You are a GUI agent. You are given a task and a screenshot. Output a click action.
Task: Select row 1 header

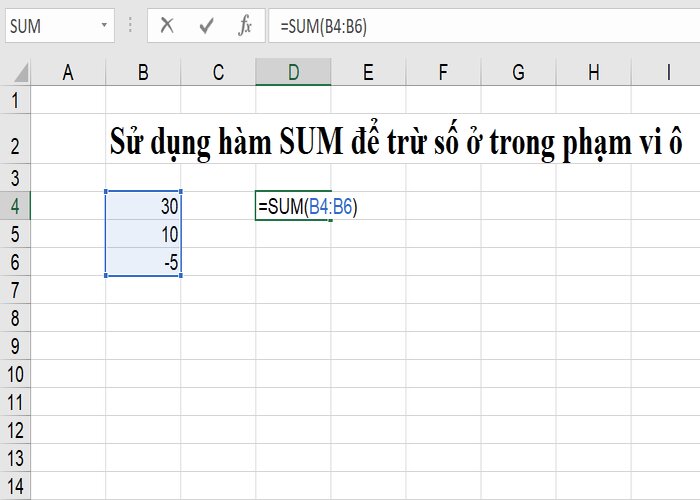tap(15, 100)
